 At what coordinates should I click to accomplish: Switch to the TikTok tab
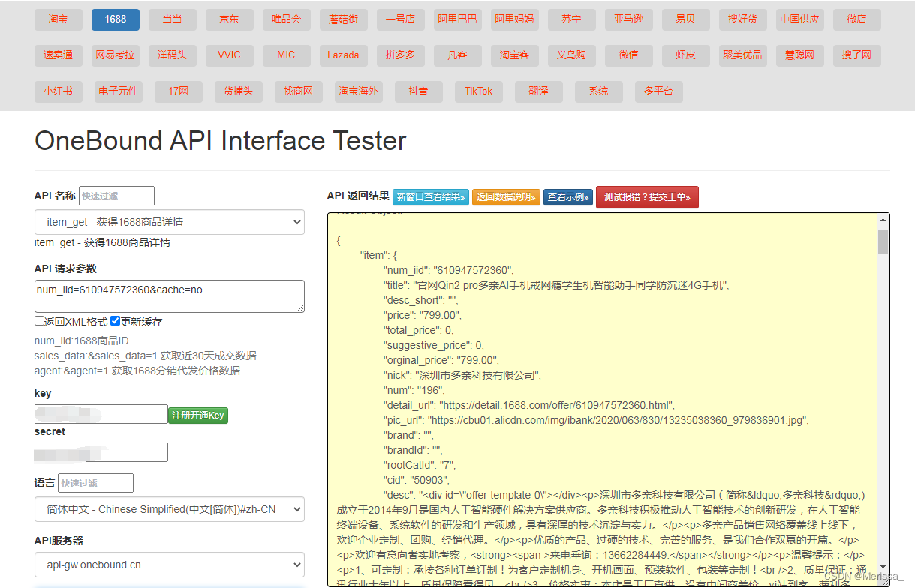point(478,91)
